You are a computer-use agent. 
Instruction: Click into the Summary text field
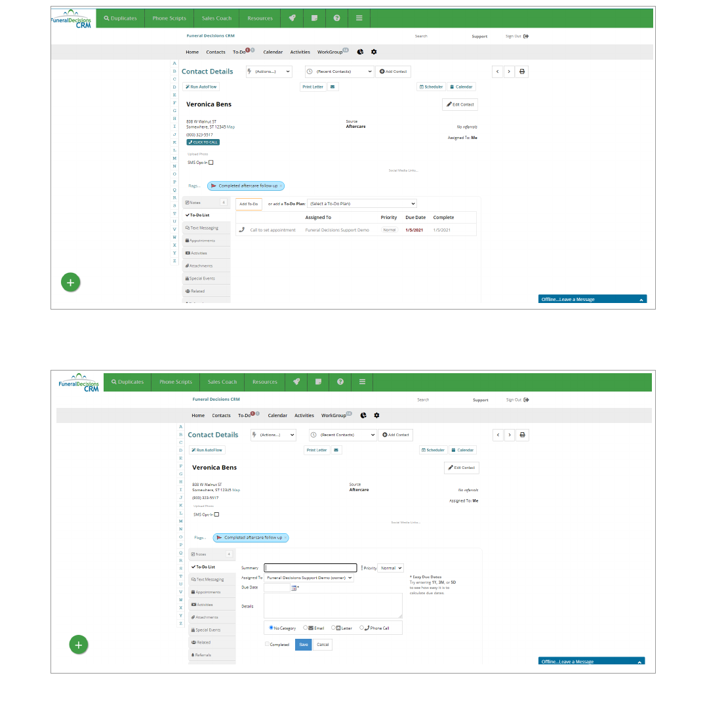pos(310,568)
